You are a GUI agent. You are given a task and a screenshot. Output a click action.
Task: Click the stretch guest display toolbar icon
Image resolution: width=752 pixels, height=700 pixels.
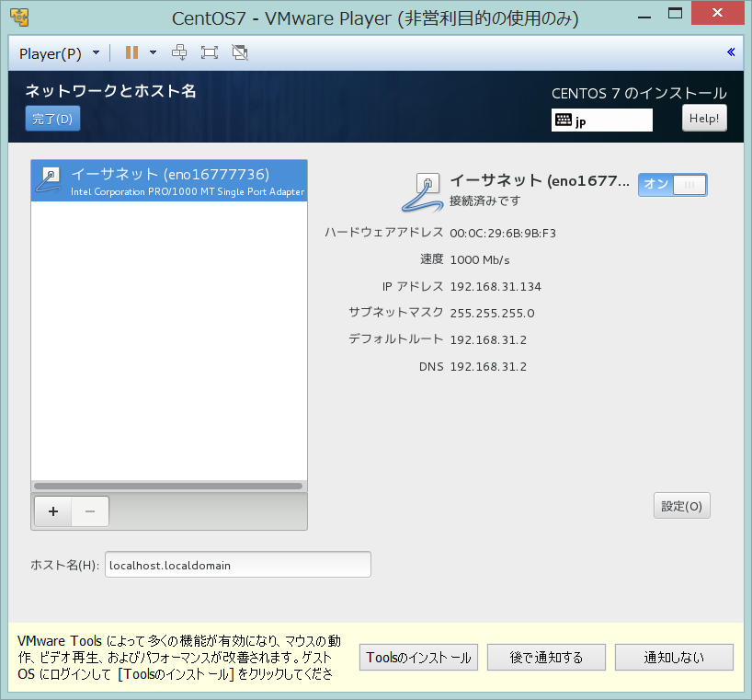click(x=178, y=52)
